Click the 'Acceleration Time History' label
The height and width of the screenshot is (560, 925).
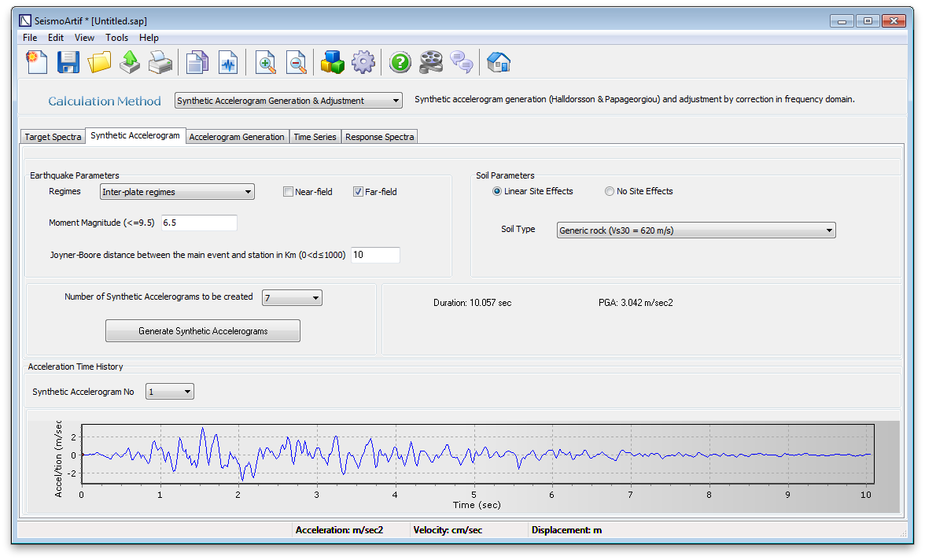(76, 367)
